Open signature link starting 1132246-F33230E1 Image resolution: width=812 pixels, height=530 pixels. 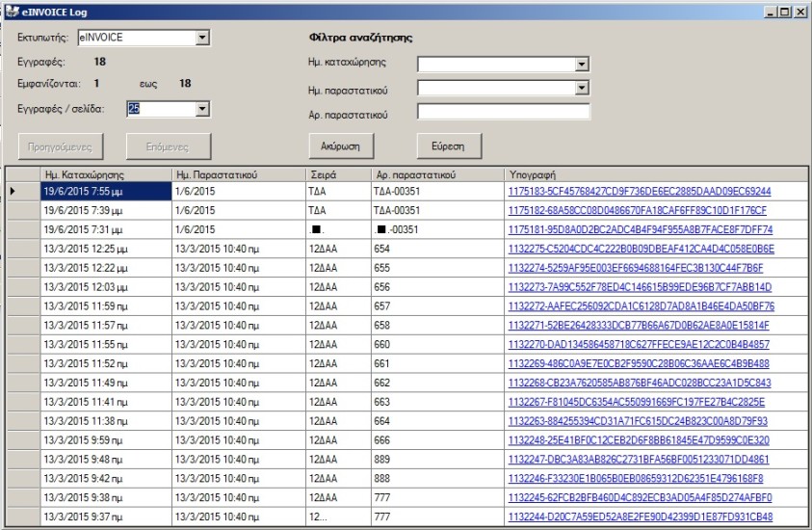click(x=636, y=479)
